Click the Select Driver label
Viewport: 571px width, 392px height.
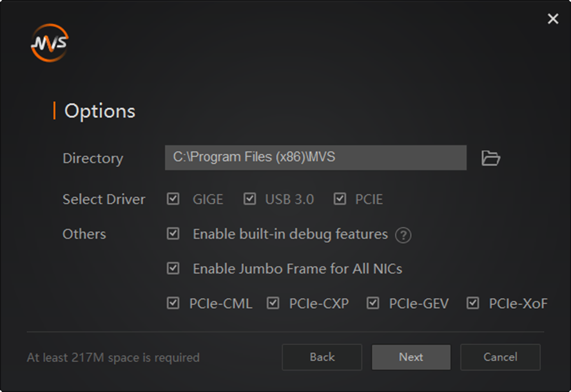[104, 200]
